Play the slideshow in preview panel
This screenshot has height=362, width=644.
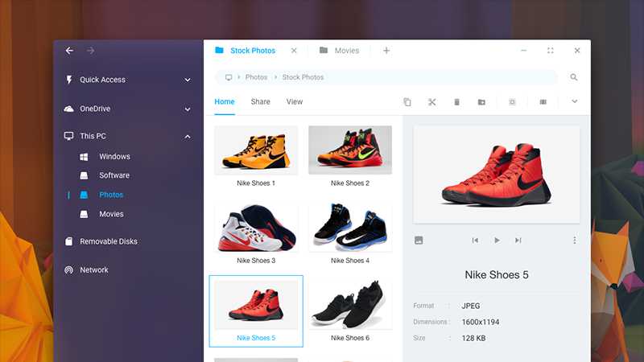point(497,241)
